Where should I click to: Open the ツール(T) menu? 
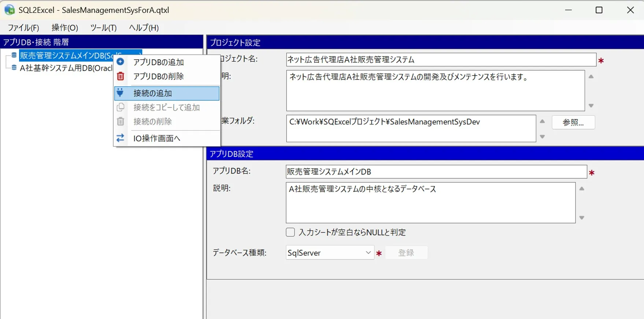[103, 27]
